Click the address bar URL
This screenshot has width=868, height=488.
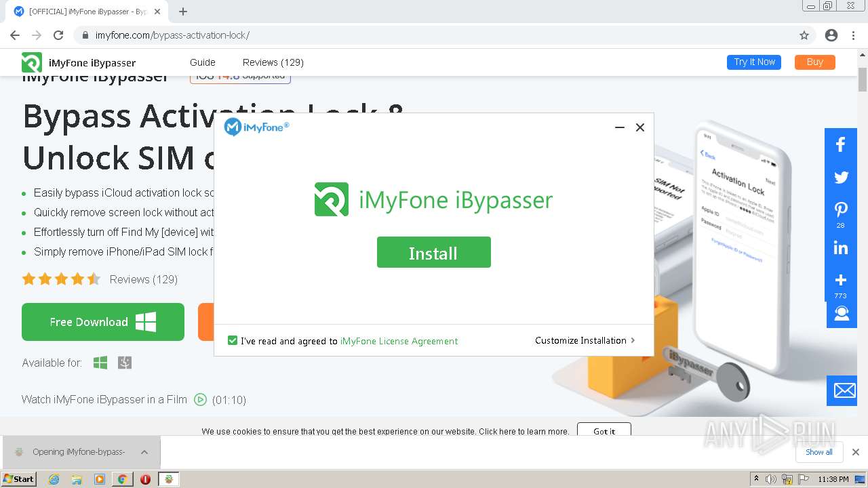[172, 35]
